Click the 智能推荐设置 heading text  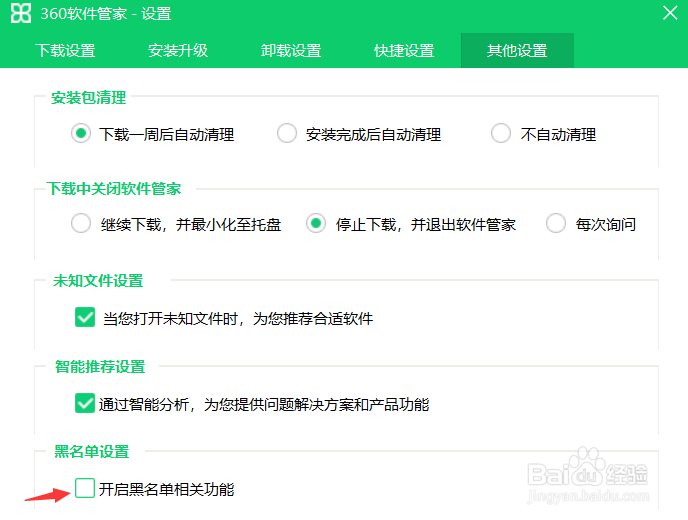100,366
